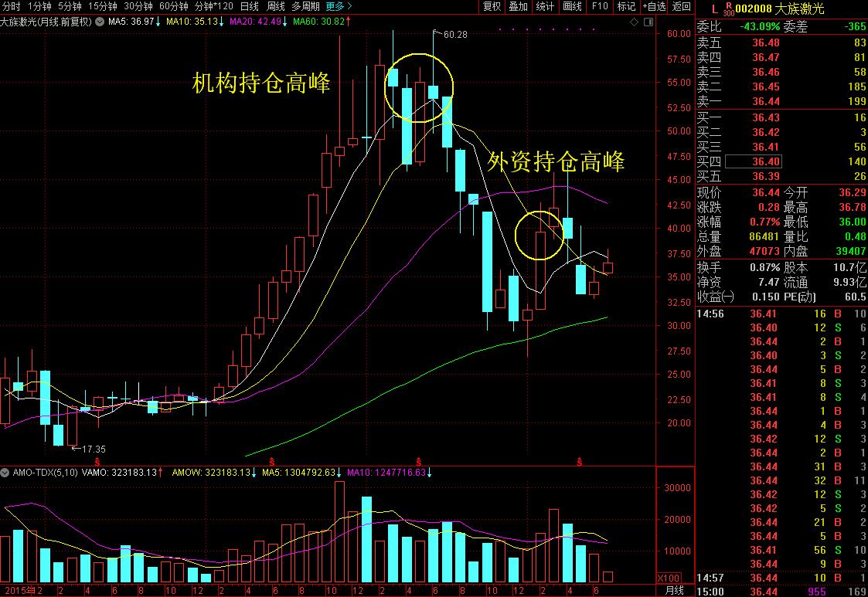Viewport: 868px width, 597px height.
Task: Click the MA5: 36.97 indicator label
Action: (x=134, y=22)
